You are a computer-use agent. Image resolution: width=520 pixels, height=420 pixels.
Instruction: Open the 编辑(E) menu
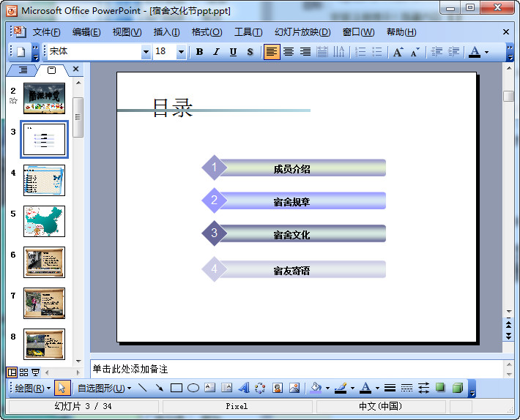(86, 32)
